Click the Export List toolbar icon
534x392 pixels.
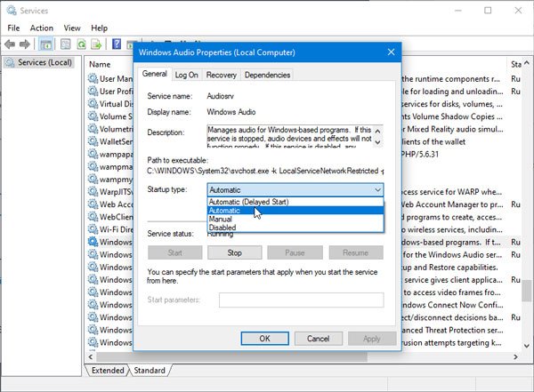[98, 44]
